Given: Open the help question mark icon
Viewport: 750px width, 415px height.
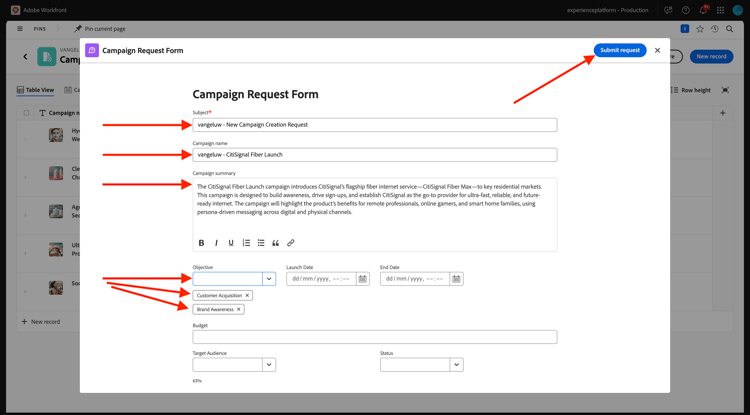Looking at the screenshot, I should click(685, 10).
